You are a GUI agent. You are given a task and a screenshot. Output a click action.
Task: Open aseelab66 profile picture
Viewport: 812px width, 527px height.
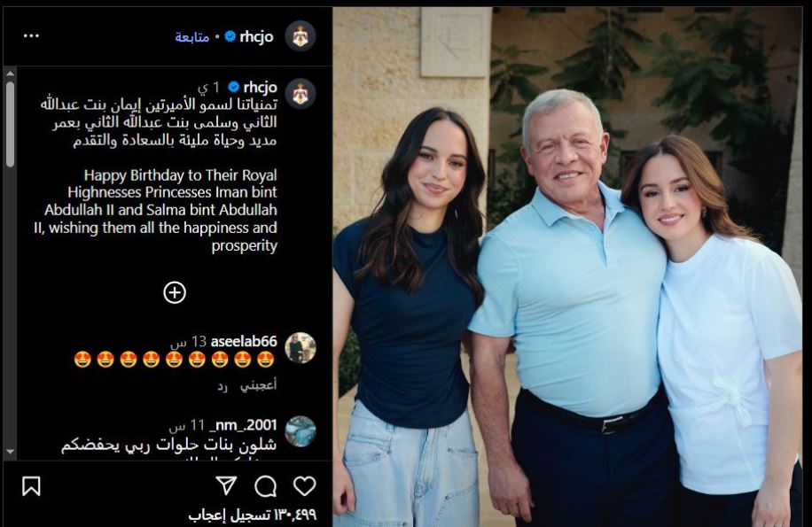coord(301,347)
